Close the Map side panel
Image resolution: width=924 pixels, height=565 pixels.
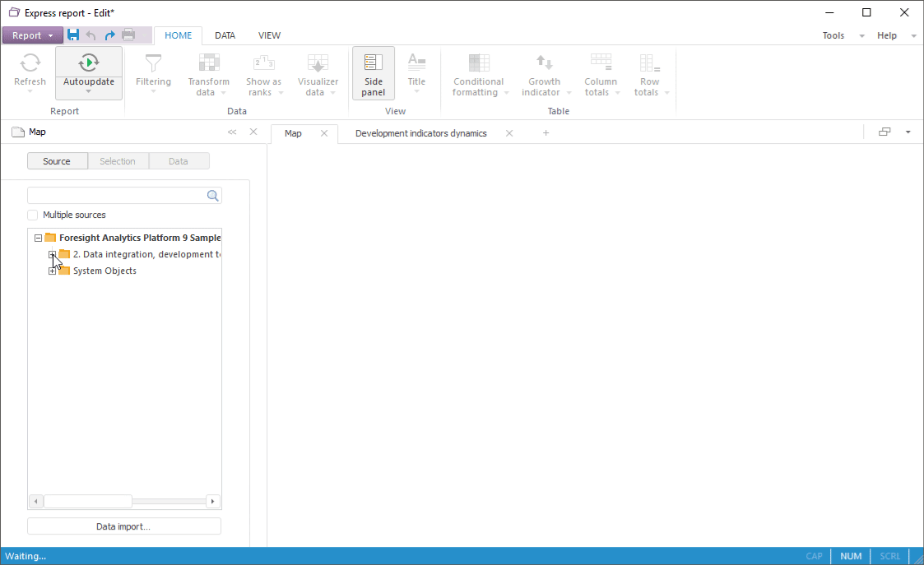pos(253,132)
